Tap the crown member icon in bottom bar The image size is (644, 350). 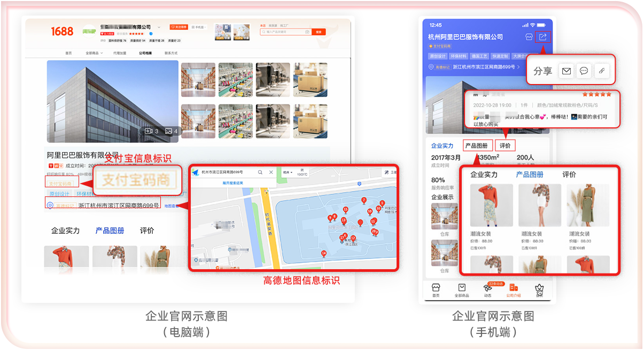(x=539, y=289)
